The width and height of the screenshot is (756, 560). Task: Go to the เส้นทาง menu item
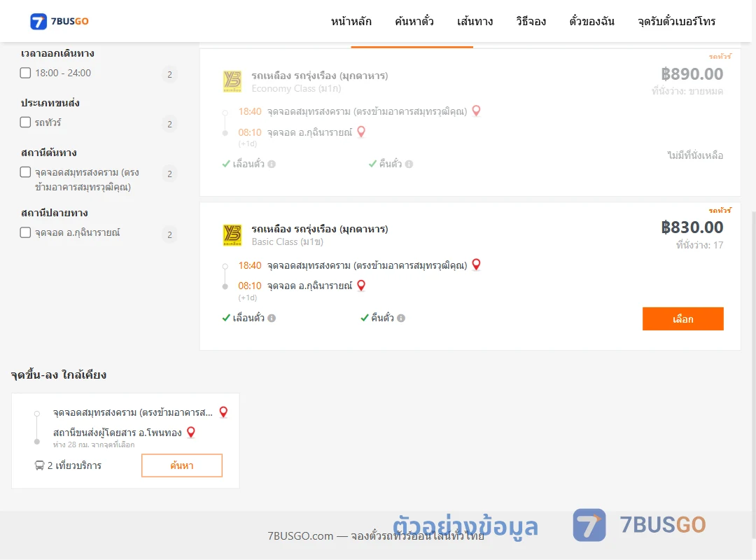coord(475,21)
